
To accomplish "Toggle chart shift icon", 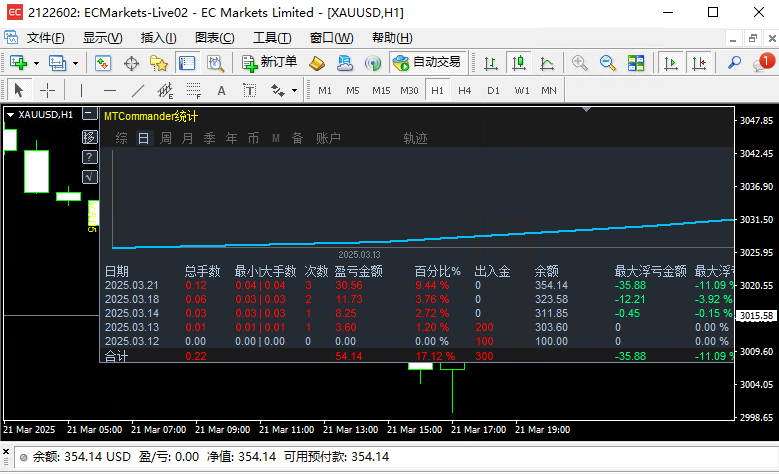I will pyautogui.click(x=699, y=63).
